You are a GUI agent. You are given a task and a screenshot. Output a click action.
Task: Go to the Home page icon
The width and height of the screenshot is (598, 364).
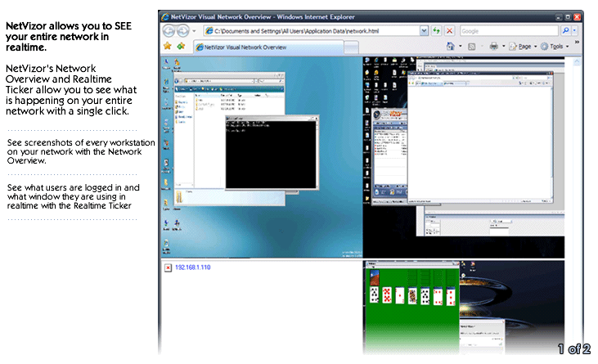[451, 47]
